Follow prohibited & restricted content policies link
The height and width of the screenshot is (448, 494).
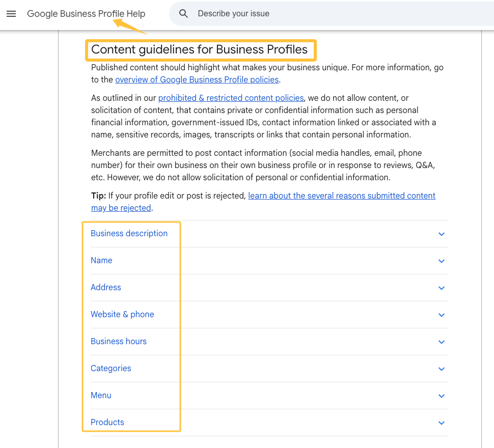pos(231,98)
